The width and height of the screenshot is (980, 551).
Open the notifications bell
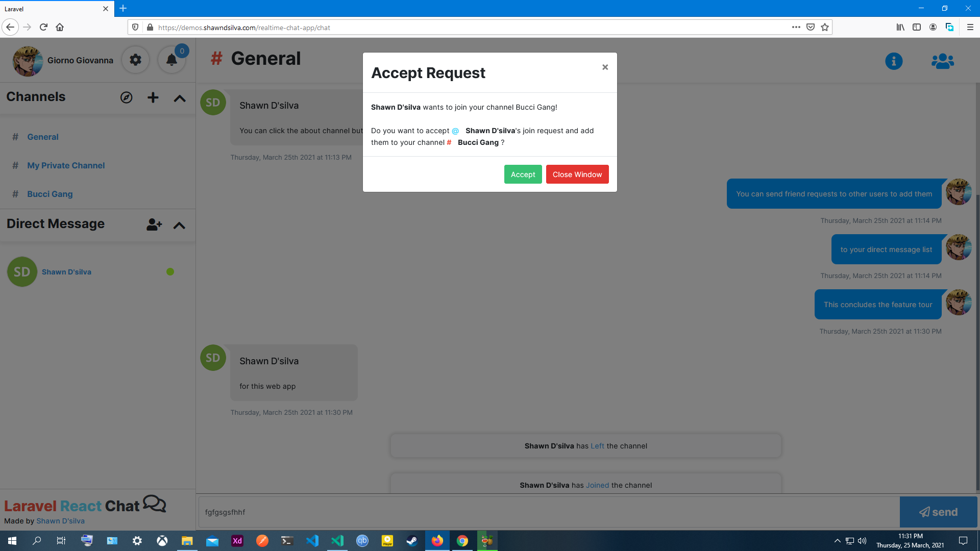[x=171, y=60]
